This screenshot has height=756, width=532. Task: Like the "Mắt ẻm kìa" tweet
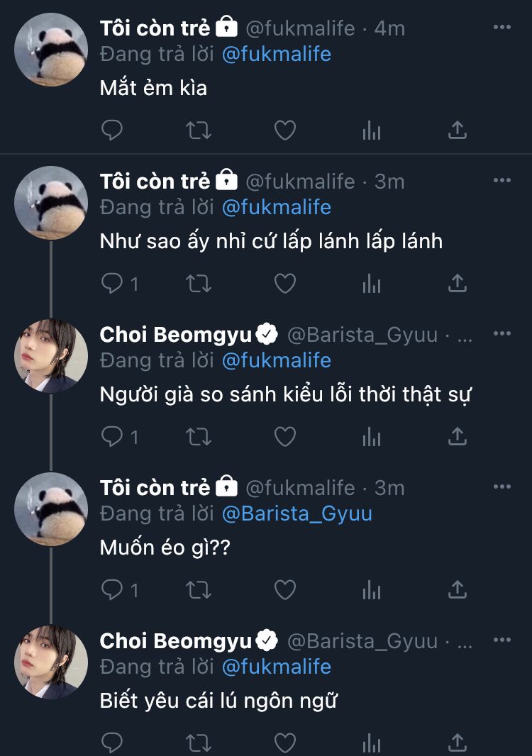click(284, 130)
